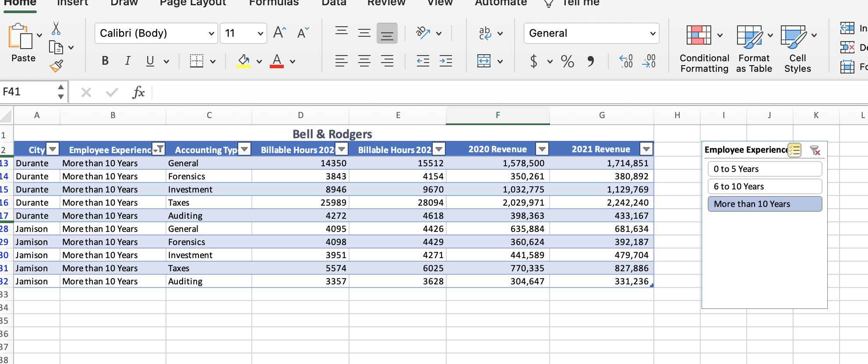Apply the red font color
Image resolution: width=868 pixels, height=364 pixels.
[x=277, y=61]
